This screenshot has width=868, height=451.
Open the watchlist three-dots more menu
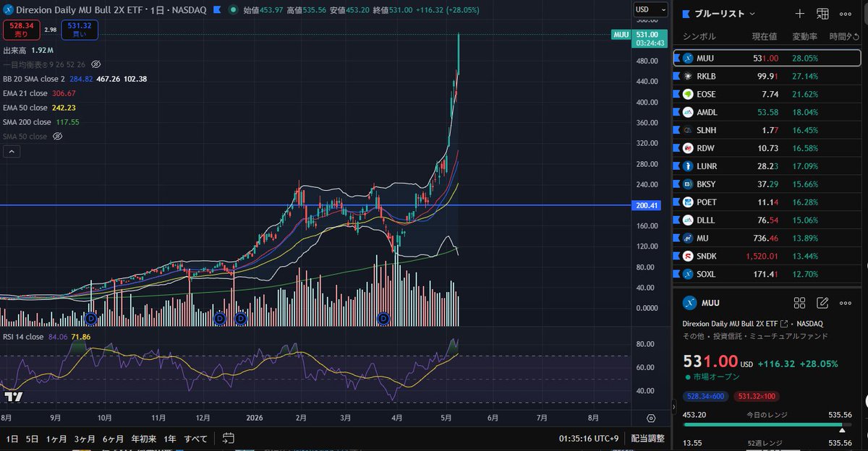tap(845, 14)
